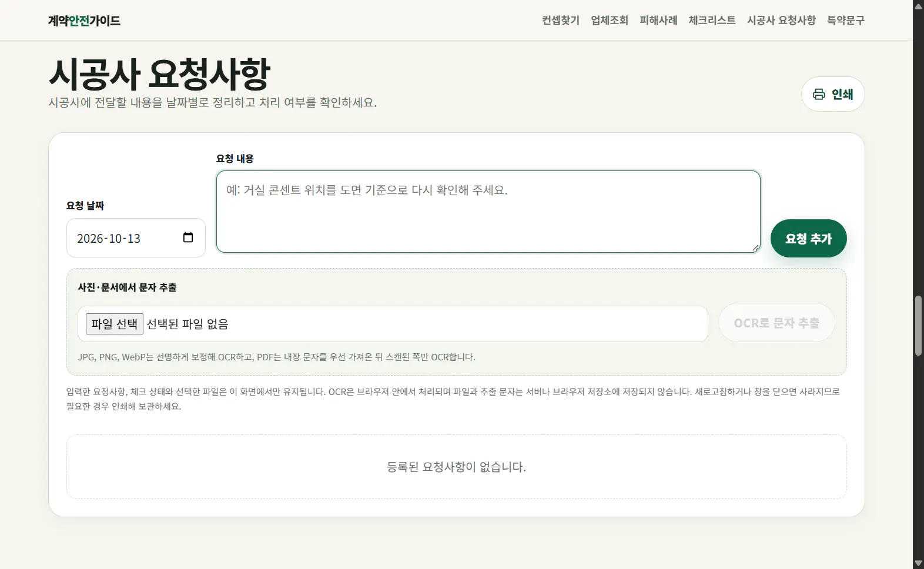Click the 요청 날짜 field label
This screenshot has height=569, width=924.
(85, 206)
